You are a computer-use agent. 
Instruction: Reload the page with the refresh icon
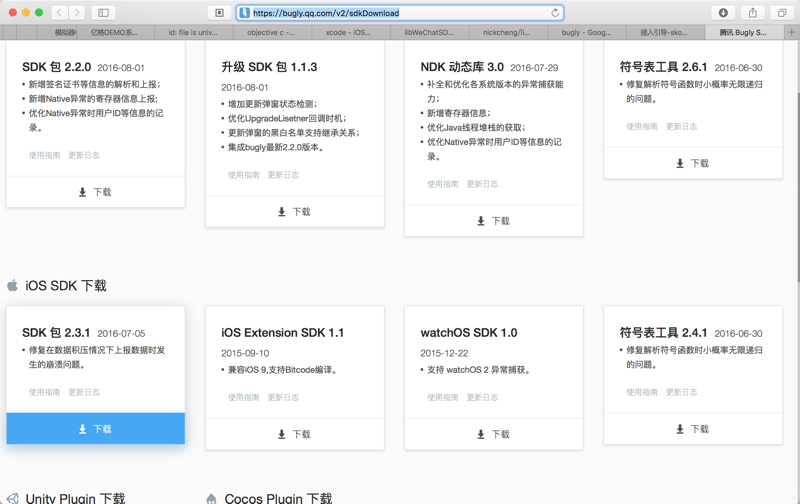tap(555, 13)
